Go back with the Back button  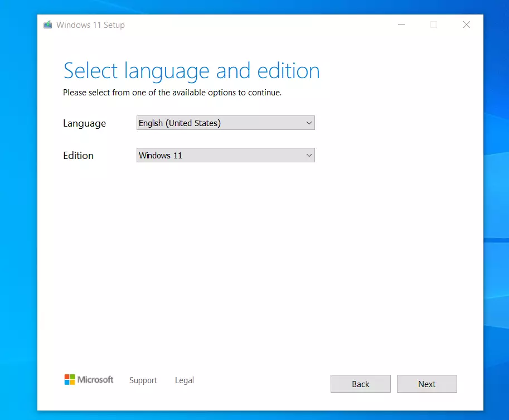[361, 384]
